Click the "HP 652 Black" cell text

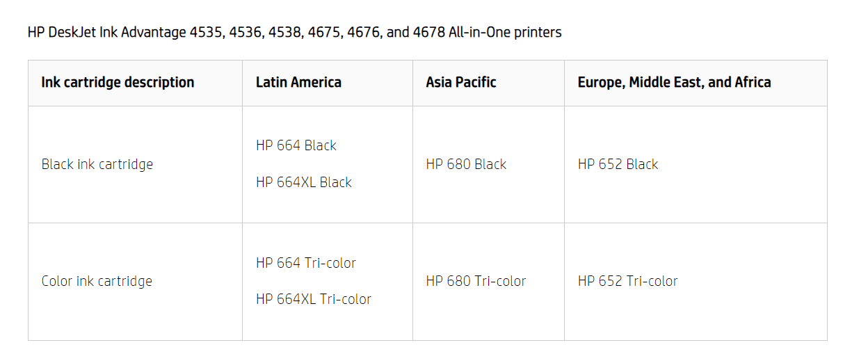point(618,164)
